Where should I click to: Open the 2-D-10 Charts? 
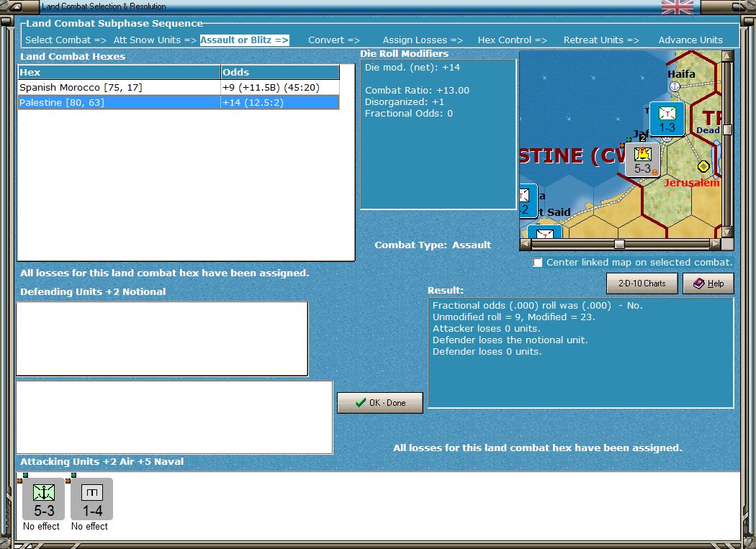tap(642, 283)
